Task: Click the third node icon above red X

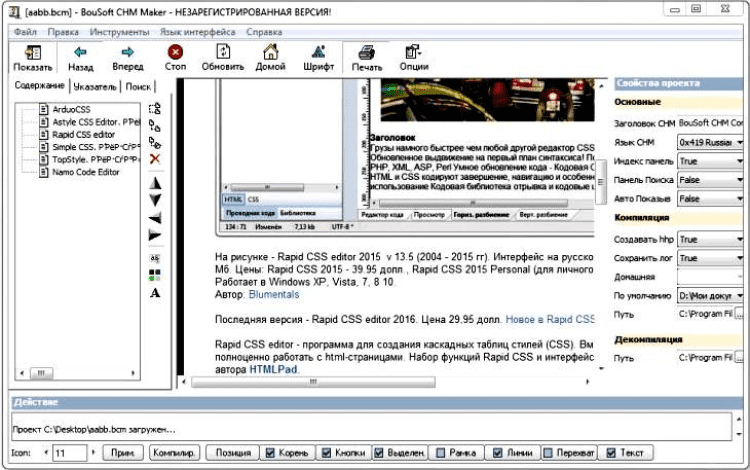Action: (154, 142)
